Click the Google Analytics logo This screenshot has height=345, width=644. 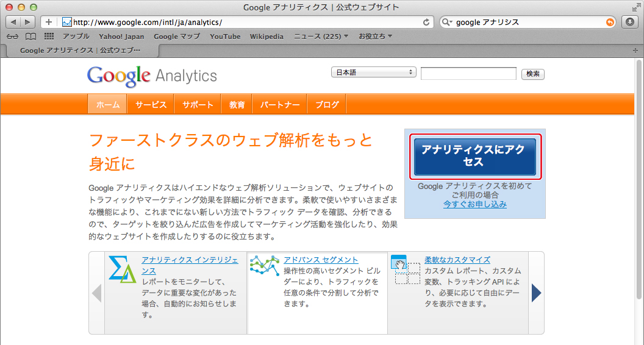pos(152,76)
